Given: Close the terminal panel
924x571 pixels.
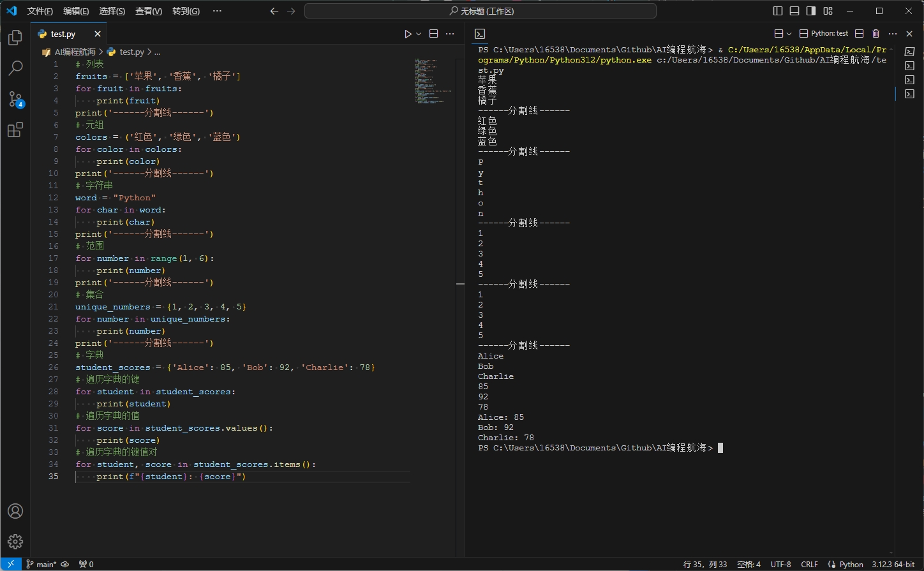Looking at the screenshot, I should click(x=910, y=34).
